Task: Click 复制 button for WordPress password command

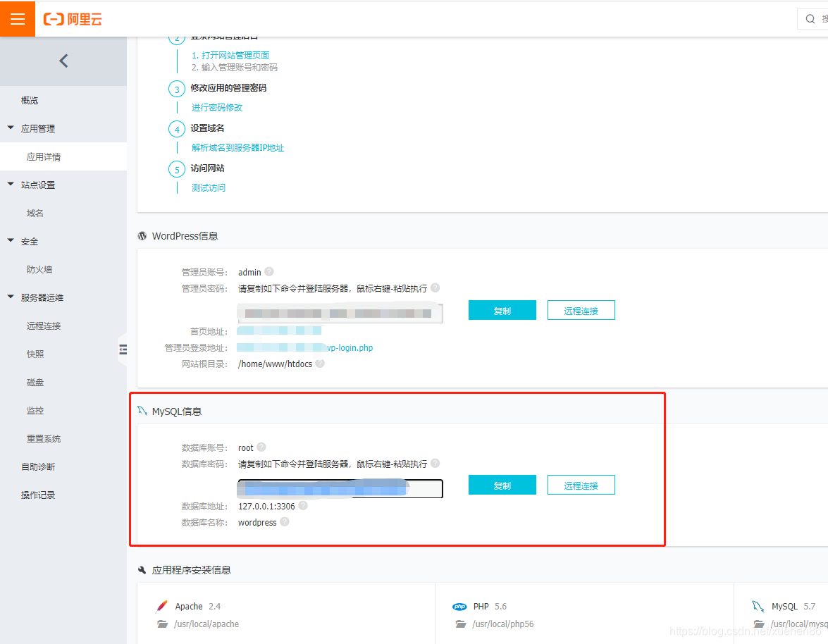Action: pos(502,311)
